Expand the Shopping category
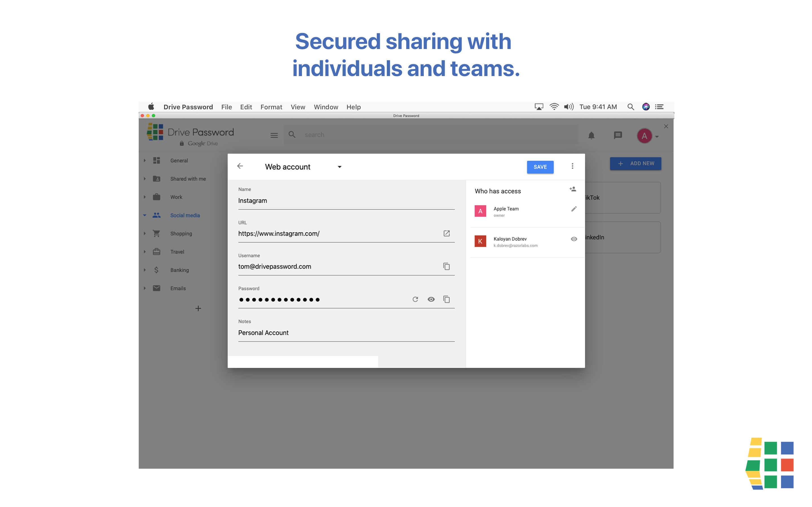Image resolution: width=812 pixels, height=507 pixels. coord(145,234)
